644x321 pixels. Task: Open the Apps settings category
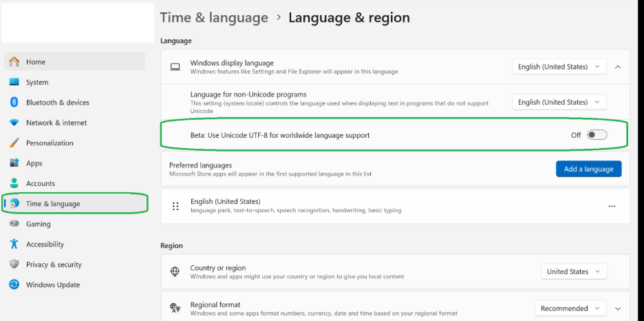pyautogui.click(x=75, y=163)
